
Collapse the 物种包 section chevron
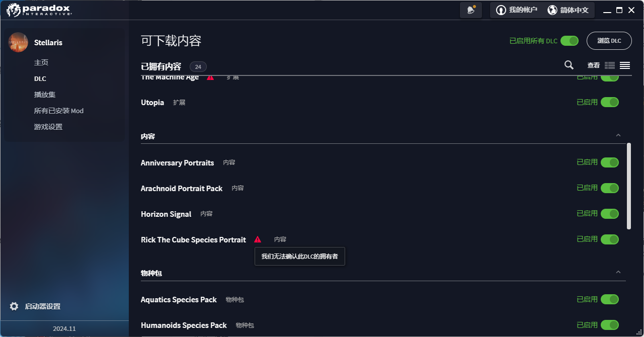point(618,272)
